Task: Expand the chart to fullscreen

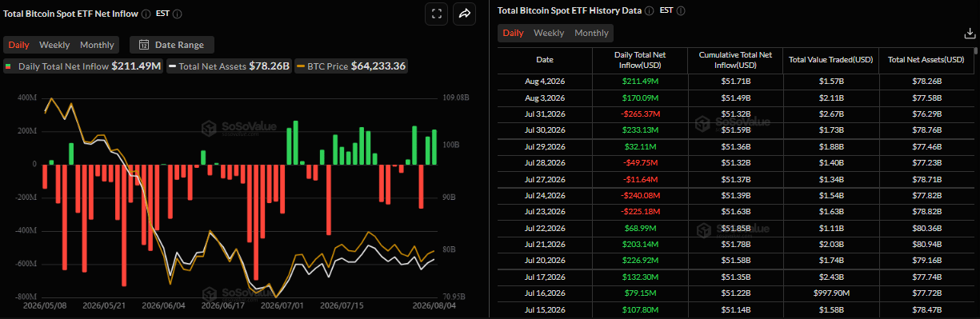Action: pyautogui.click(x=436, y=14)
